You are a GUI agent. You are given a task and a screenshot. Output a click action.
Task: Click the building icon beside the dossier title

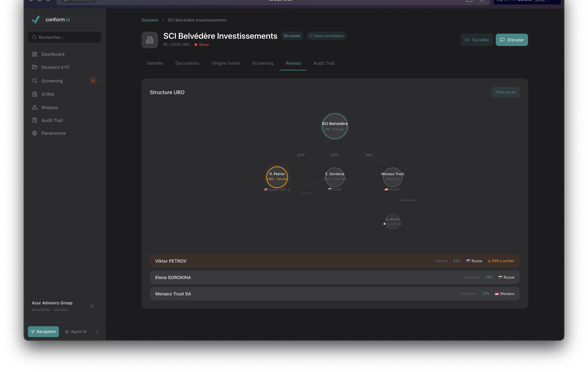(150, 40)
